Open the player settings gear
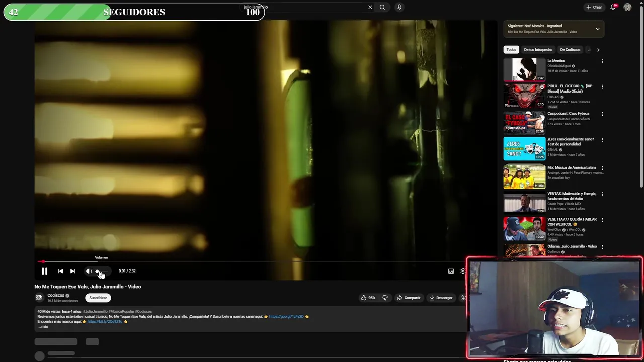Image resolution: width=644 pixels, height=362 pixels. click(x=463, y=271)
